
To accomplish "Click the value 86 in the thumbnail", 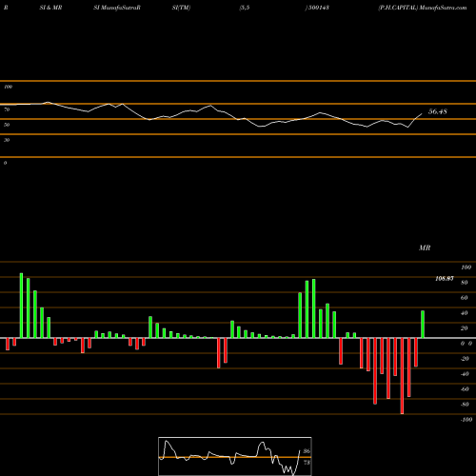I will click(x=307, y=451).
